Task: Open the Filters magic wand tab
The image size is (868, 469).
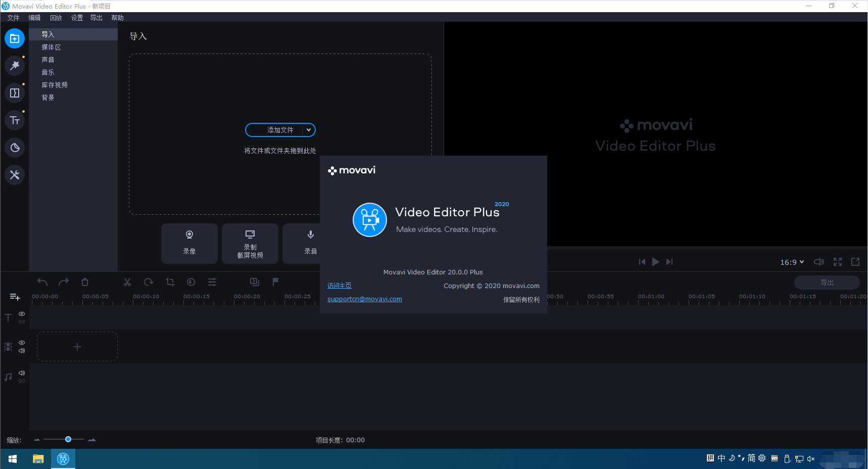Action: pos(15,66)
